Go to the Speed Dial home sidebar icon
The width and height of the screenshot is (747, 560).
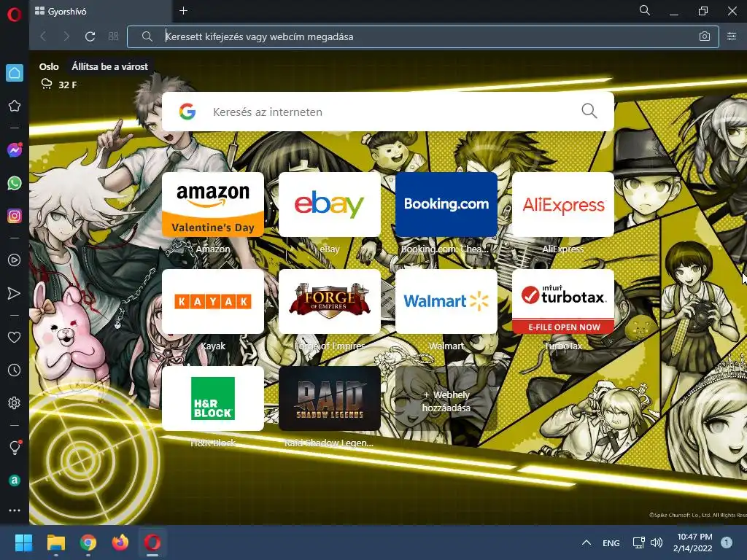coord(15,73)
